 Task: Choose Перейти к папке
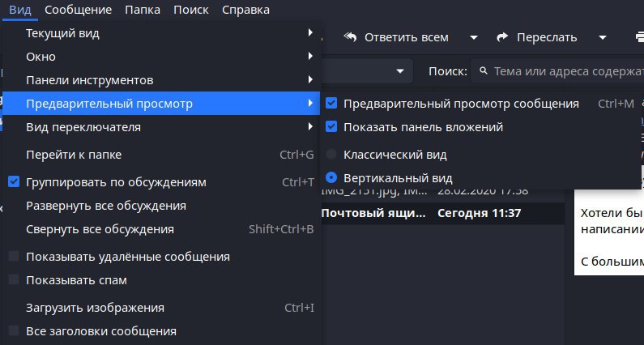pos(161,155)
